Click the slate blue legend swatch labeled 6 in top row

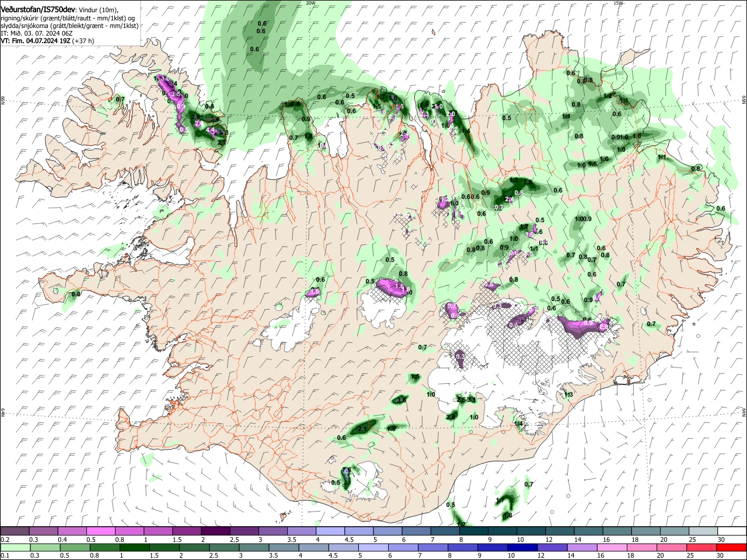416,531
